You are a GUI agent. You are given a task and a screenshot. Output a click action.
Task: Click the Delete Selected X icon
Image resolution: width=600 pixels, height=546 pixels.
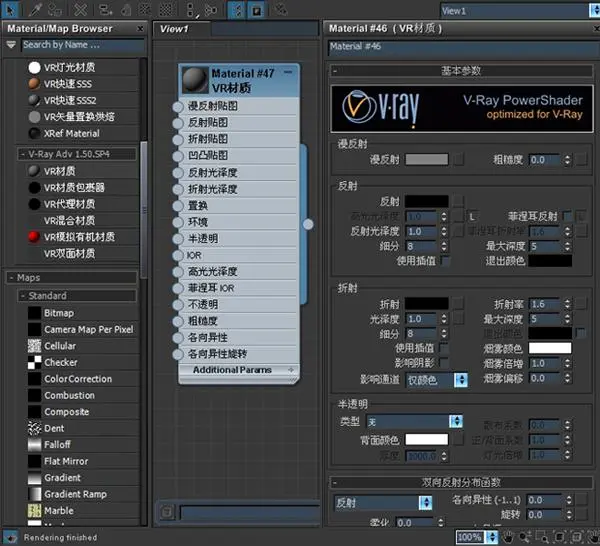[81, 10]
